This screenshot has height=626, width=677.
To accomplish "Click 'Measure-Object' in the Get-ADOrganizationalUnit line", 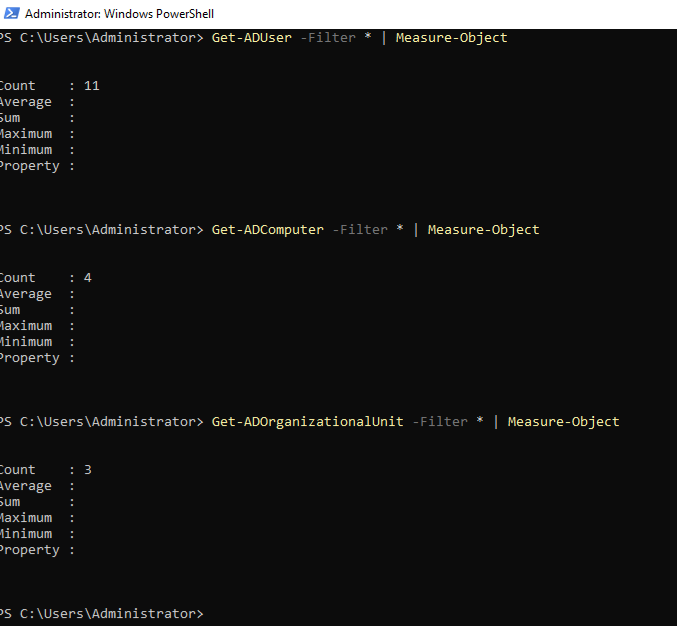I will click(x=563, y=422).
